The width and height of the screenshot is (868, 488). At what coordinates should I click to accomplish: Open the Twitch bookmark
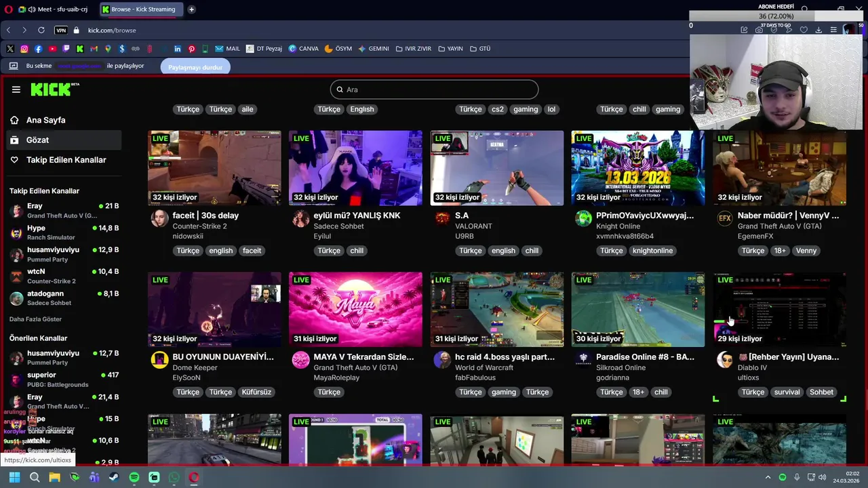click(x=66, y=49)
